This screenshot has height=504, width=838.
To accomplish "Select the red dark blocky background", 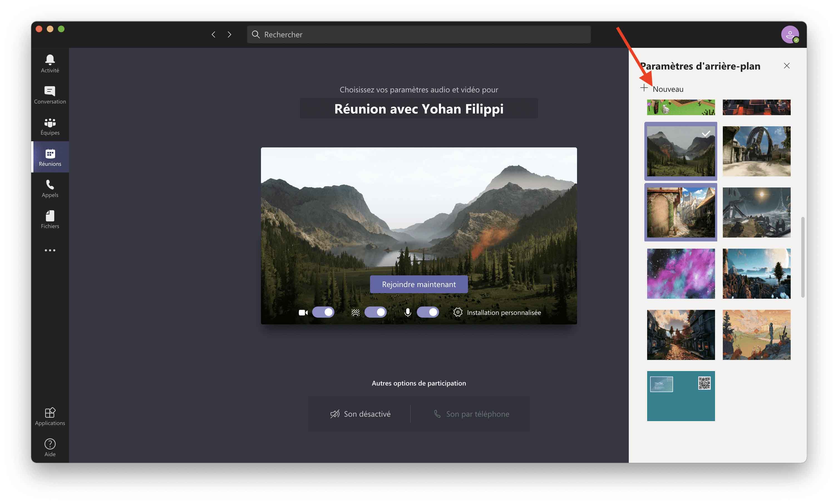I will click(756, 107).
